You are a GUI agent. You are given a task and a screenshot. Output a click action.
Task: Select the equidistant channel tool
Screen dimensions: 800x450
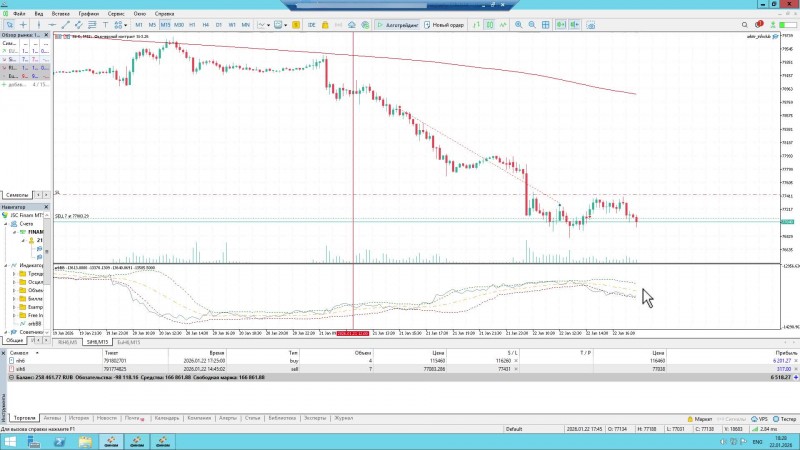(79, 24)
